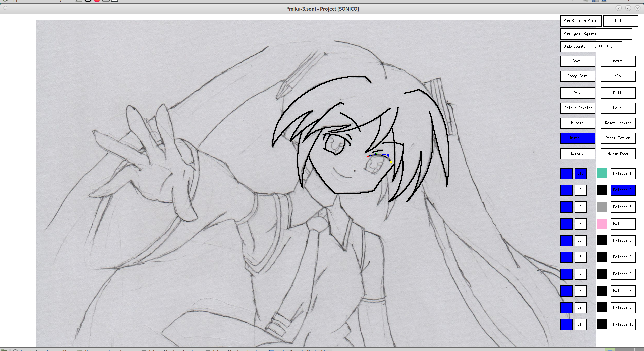The height and width of the screenshot is (351, 644).
Task: Select the Hermite curve tool
Action: [x=578, y=123]
